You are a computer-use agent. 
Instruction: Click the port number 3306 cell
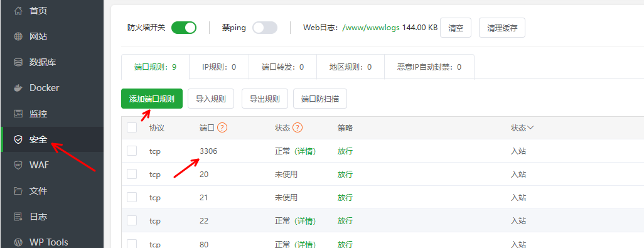click(x=208, y=151)
